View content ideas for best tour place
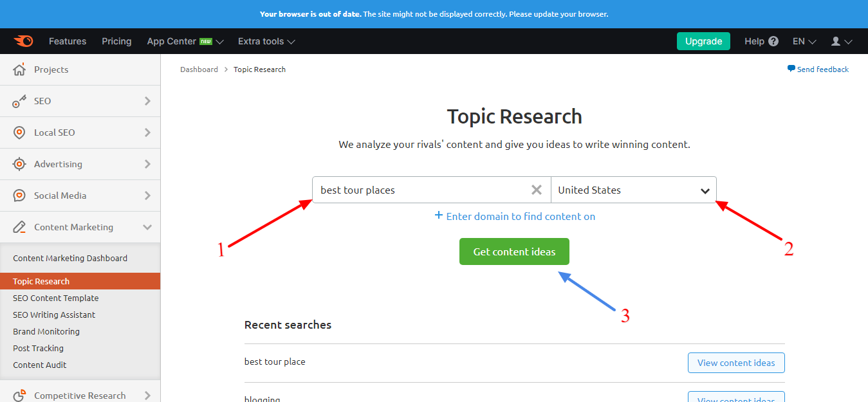 coord(736,363)
